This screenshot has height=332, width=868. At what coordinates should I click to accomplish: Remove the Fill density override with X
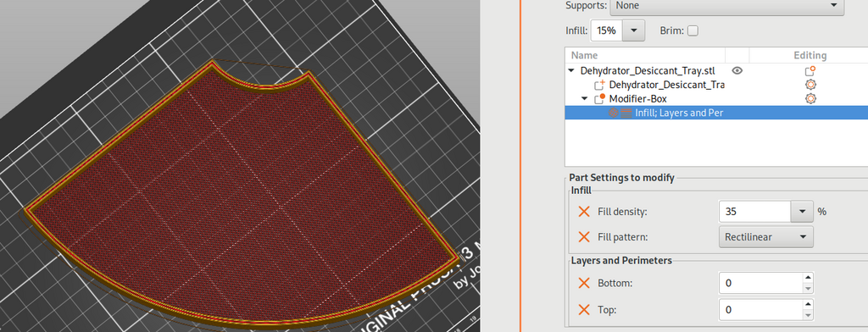[584, 212]
